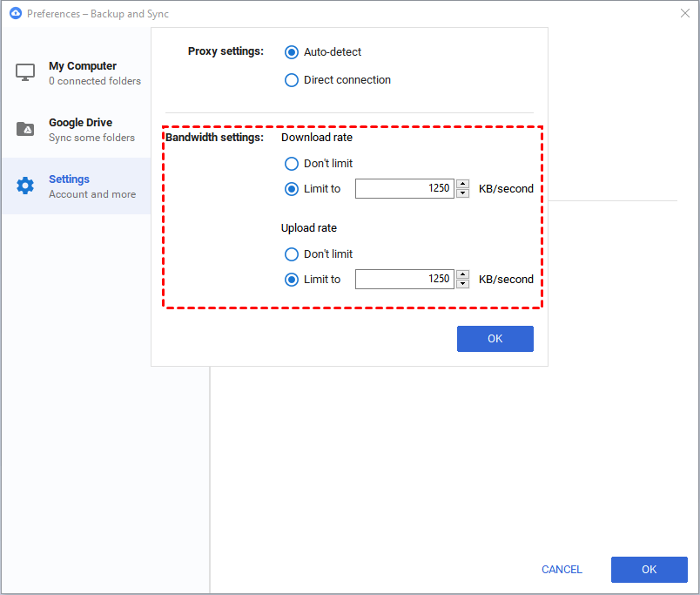Select Limit to for upload rate
Screen dimensions: 700x595
(292, 281)
